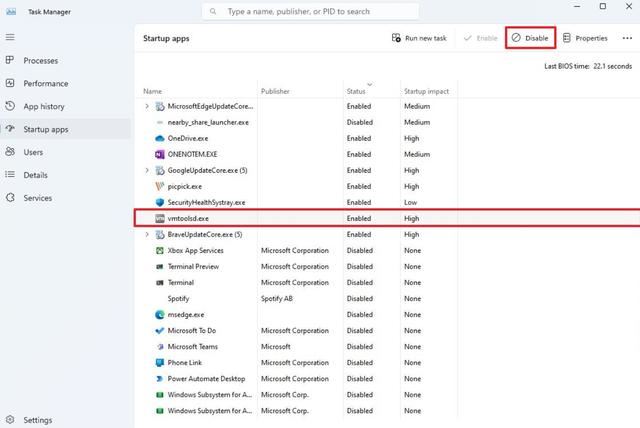Select Phone Link row name
Screen dimensions: 640x428
pos(184,362)
